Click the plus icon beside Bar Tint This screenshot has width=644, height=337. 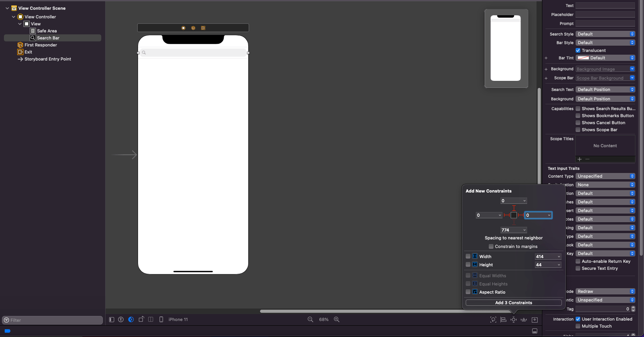[x=546, y=58]
